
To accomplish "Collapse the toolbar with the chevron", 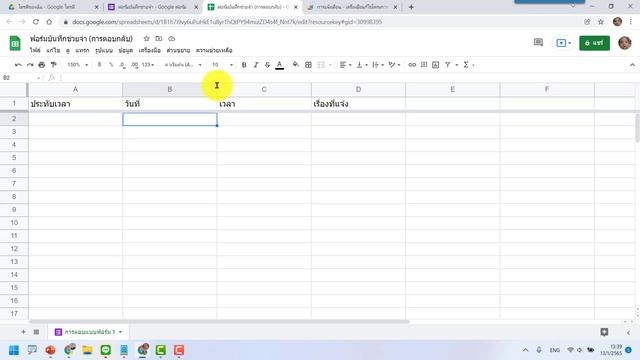I will click(x=632, y=65).
